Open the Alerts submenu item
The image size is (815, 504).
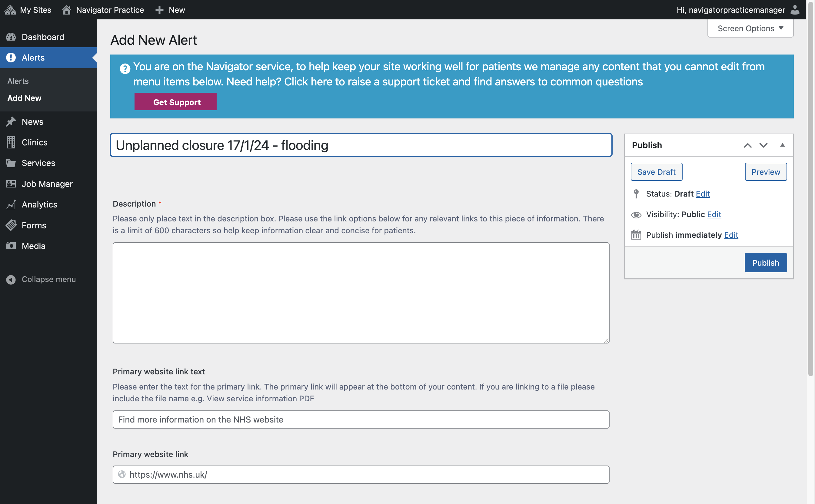[18, 81]
